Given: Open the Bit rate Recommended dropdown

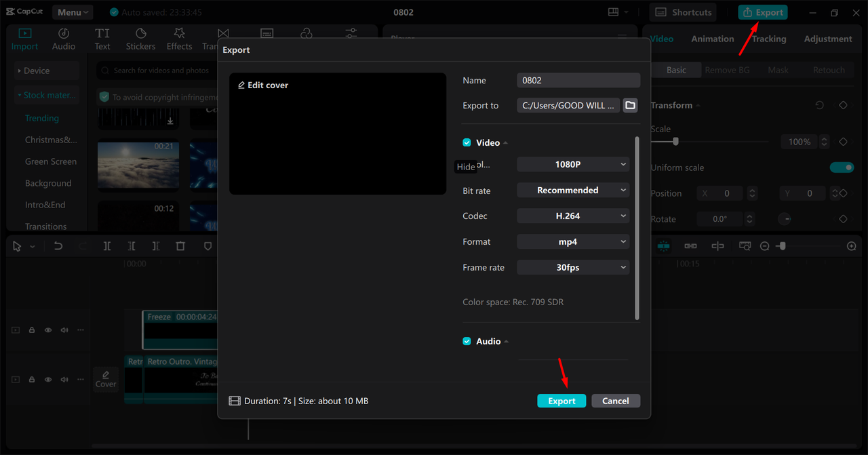Looking at the screenshot, I should 573,190.
